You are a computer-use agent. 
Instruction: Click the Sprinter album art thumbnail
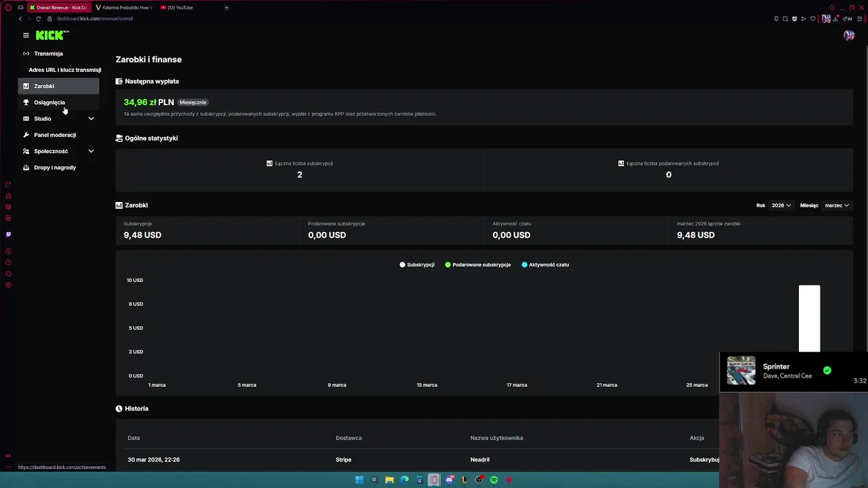pos(741,371)
